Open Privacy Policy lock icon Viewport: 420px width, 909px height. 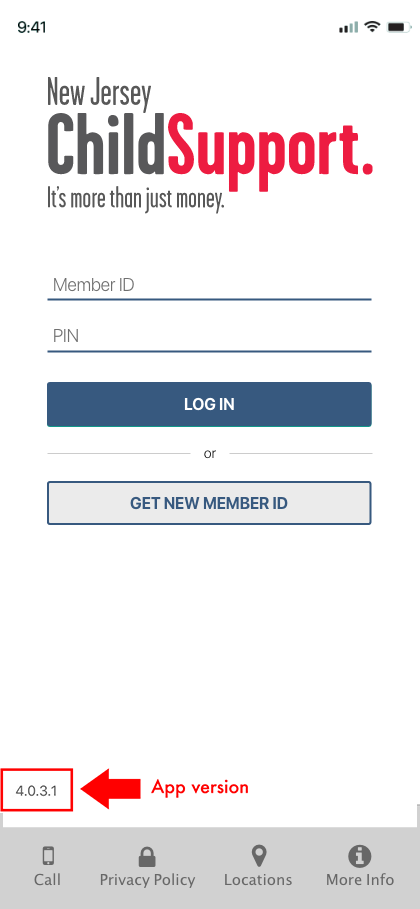pyautogui.click(x=147, y=856)
